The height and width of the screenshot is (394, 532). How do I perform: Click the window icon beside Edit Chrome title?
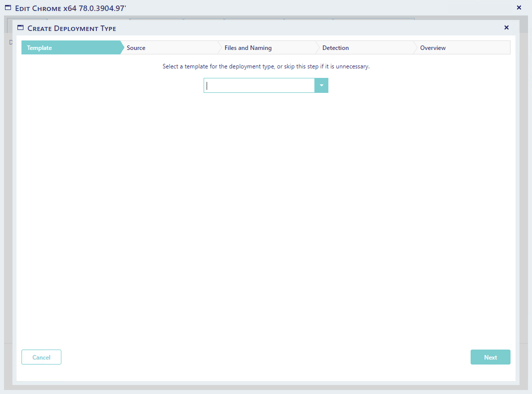[8, 8]
